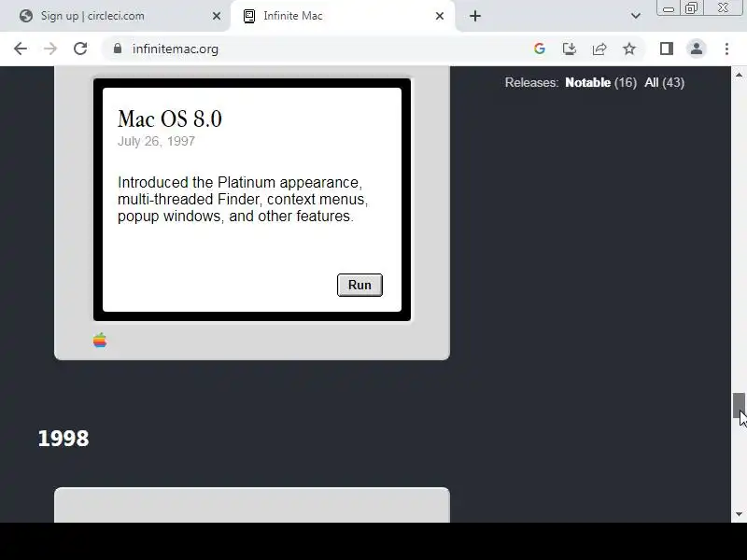
Task: Open a new browser tab
Action: tap(475, 16)
